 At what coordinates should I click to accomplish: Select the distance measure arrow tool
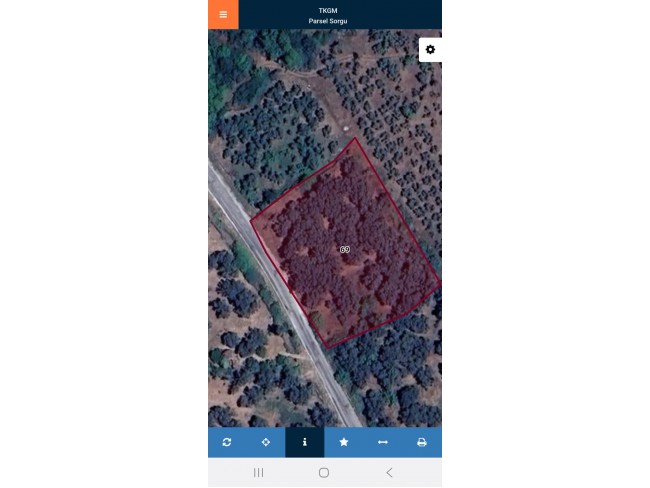click(x=383, y=442)
